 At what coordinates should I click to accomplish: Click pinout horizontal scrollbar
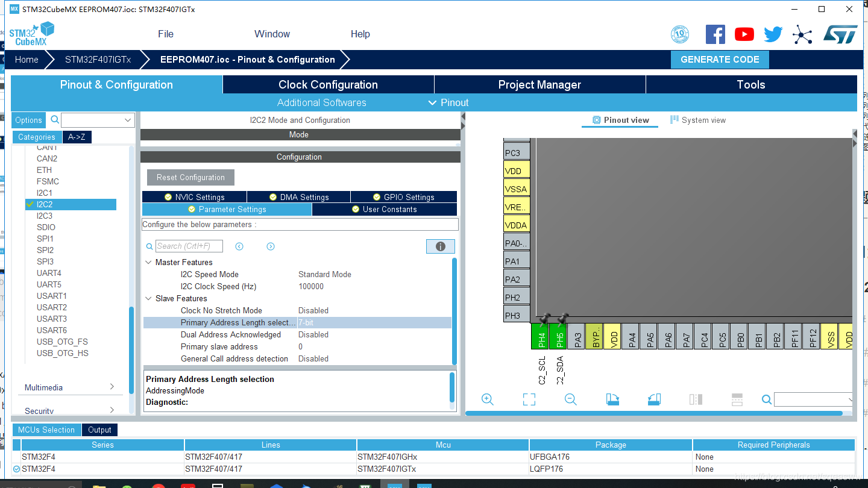pos(654,413)
